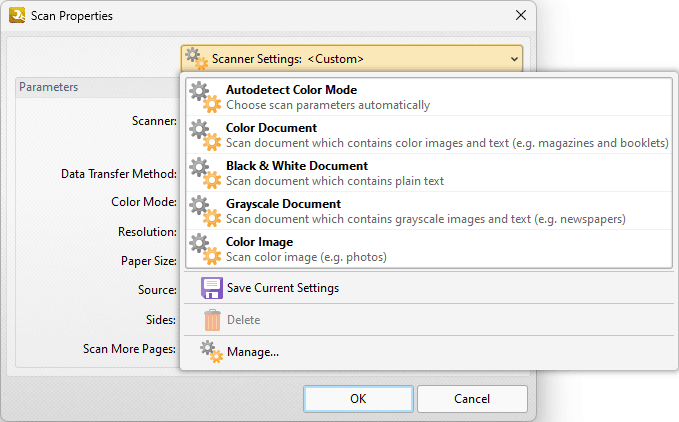The height and width of the screenshot is (422, 679).
Task: Click the floppy disk Save Current Settings icon
Action: (x=212, y=288)
